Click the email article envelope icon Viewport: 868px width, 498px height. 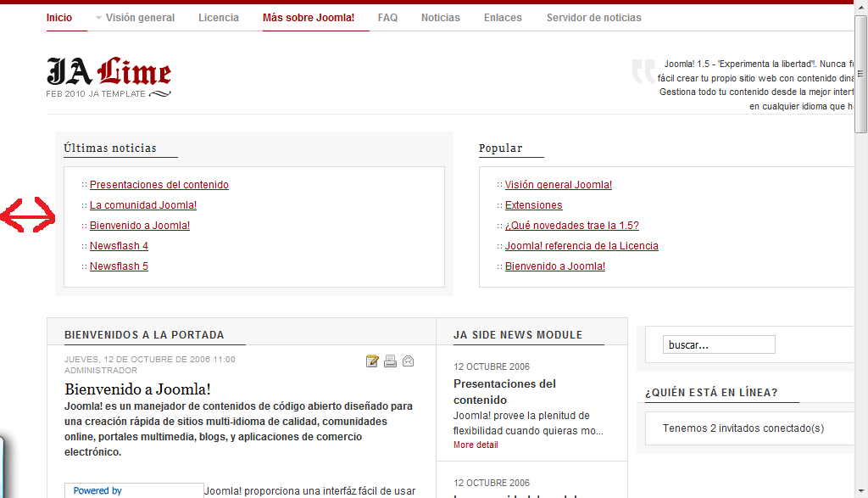[408, 361]
